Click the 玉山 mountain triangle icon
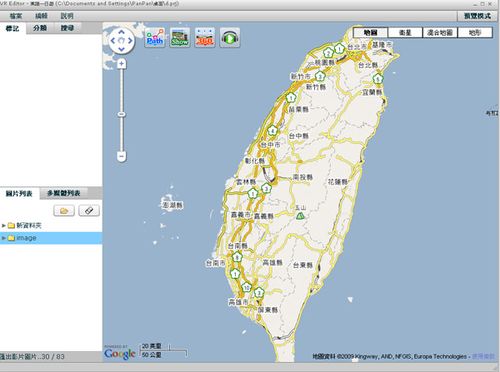 coord(300,216)
